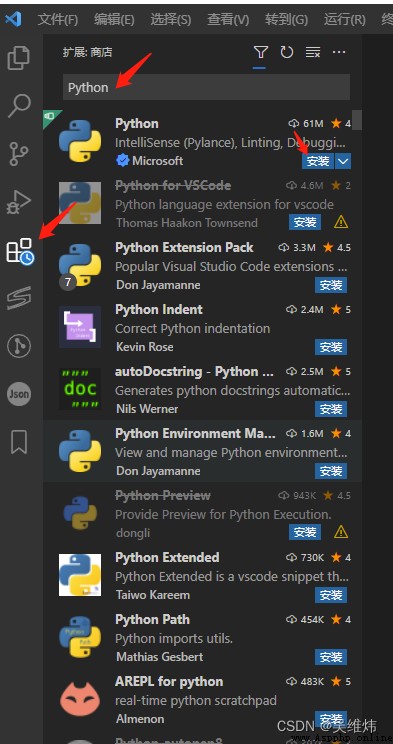Click publisher name Don Jayamanne under Extension Pack
This screenshot has width=393, height=744.
pyautogui.click(x=158, y=285)
